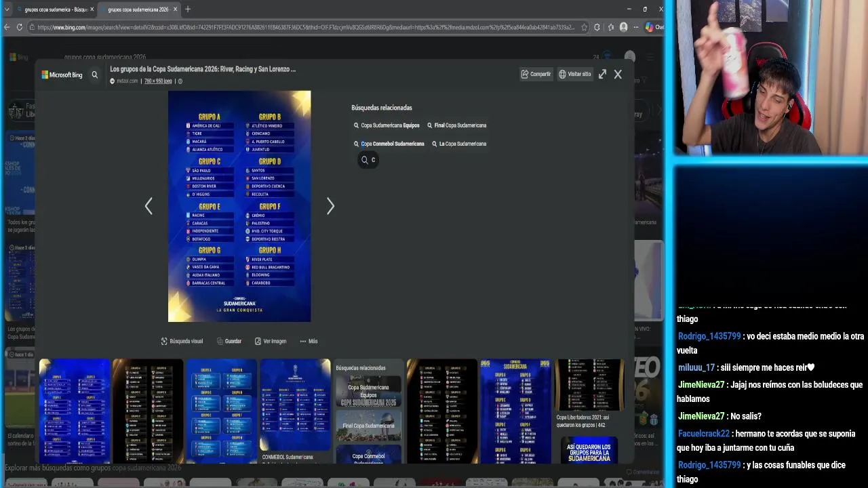Open the Copilot chat button in toolbar
868x488 pixels.
(x=653, y=27)
